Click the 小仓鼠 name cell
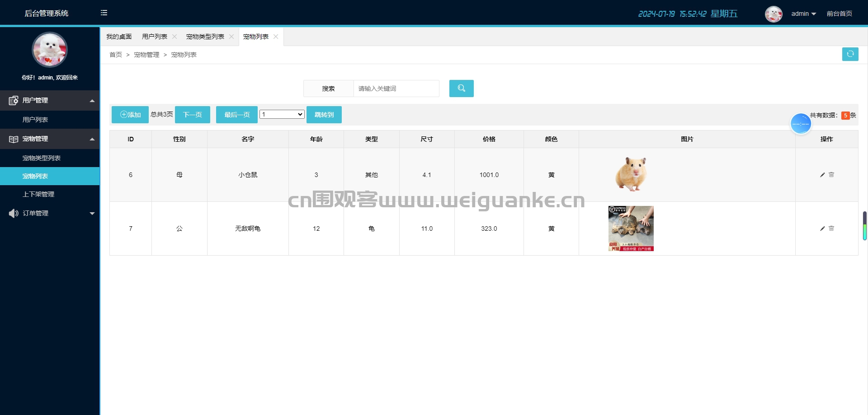868x415 pixels. (x=248, y=175)
